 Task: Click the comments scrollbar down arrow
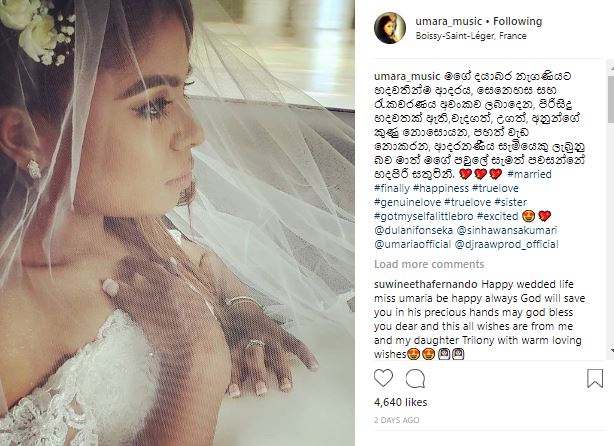pyautogui.click(x=611, y=351)
